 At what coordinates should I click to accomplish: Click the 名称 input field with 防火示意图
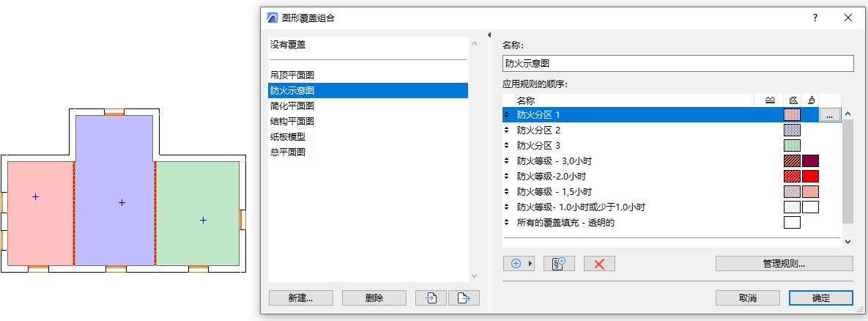pos(678,63)
